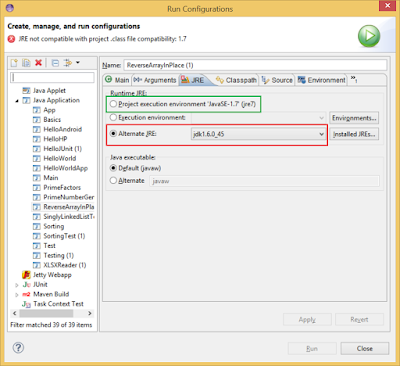Click the filter text field
Viewport: 400px width, 366px height.
52,77
